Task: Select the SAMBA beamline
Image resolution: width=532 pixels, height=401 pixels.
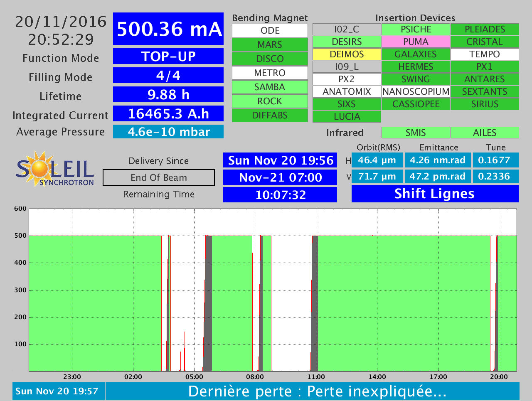Action: pyautogui.click(x=270, y=87)
